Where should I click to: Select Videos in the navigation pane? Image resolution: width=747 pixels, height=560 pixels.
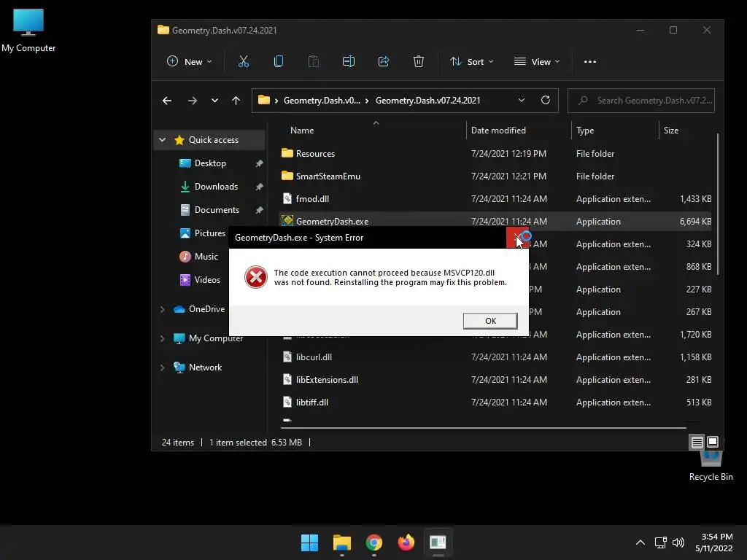[207, 280]
